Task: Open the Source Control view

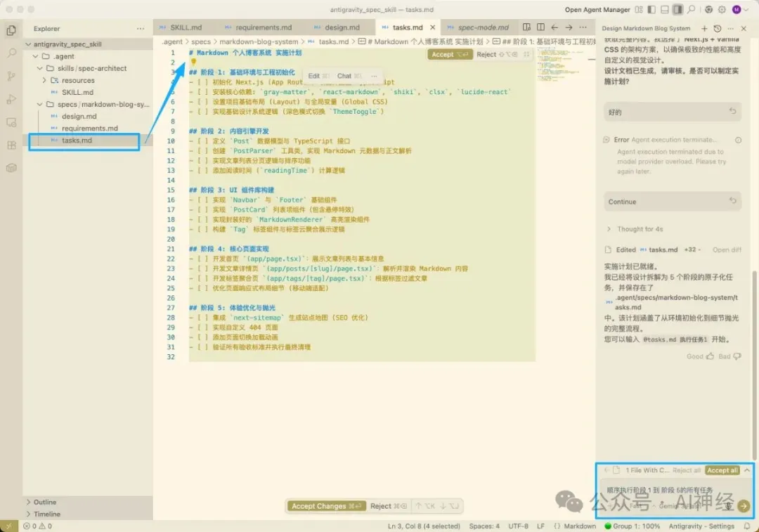Action: coord(11,76)
